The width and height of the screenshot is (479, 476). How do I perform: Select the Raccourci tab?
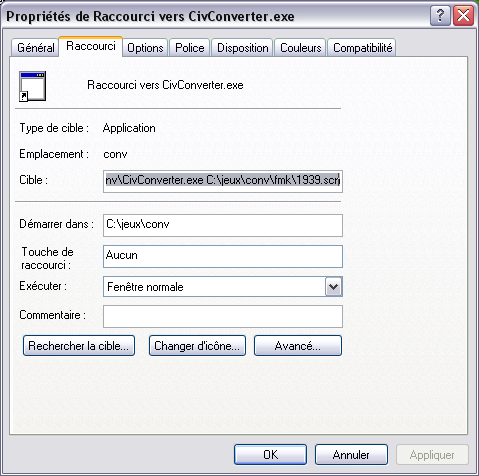[x=91, y=46]
